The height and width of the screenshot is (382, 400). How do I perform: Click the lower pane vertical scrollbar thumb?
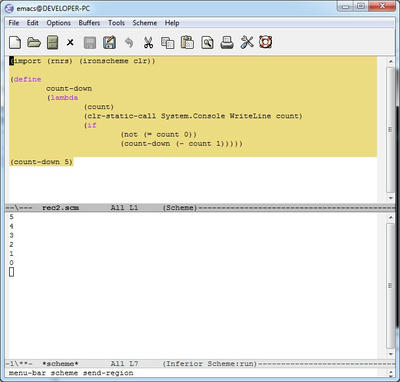click(391, 286)
